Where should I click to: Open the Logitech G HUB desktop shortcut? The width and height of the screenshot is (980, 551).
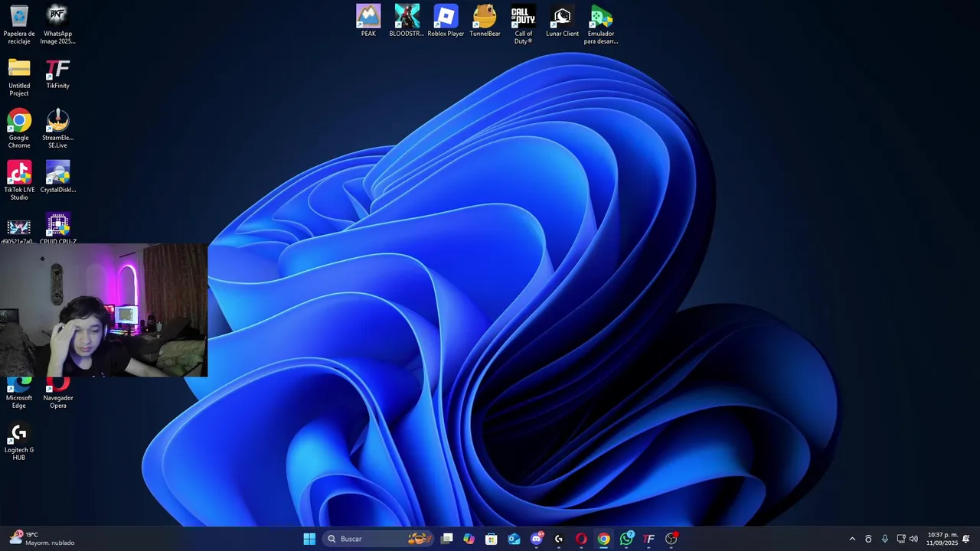click(x=19, y=442)
